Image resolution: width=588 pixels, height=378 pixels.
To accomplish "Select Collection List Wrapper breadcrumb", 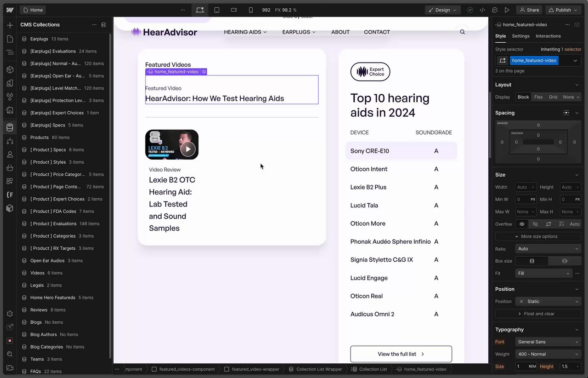I will [x=315, y=369].
